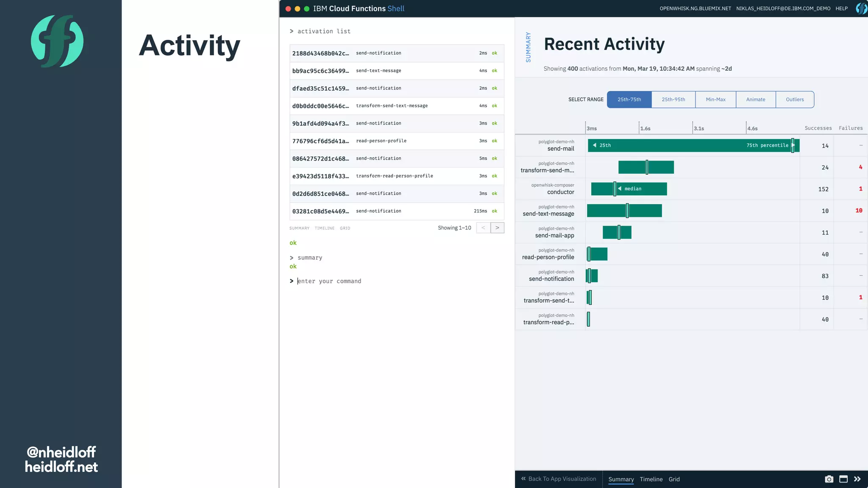This screenshot has height=488, width=868.
Task: Click the Cloud Functions logo in header
Action: (861, 8)
